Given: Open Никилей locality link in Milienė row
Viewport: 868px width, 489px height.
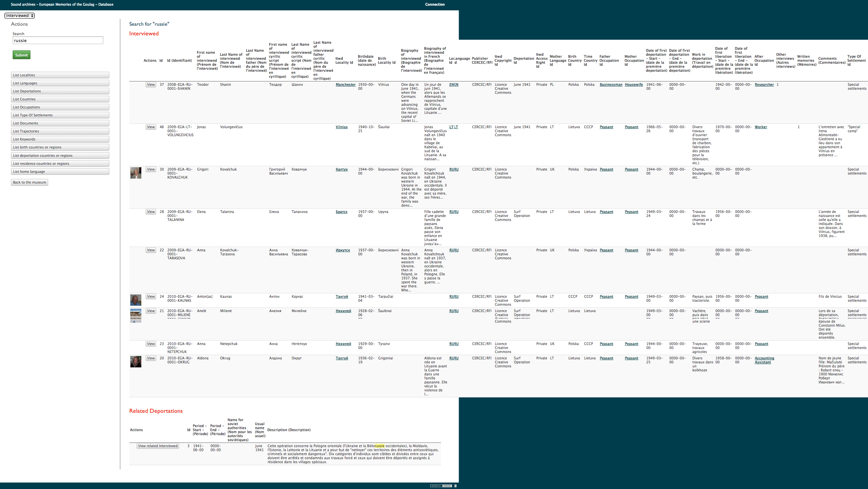Looking at the screenshot, I should click(343, 311).
